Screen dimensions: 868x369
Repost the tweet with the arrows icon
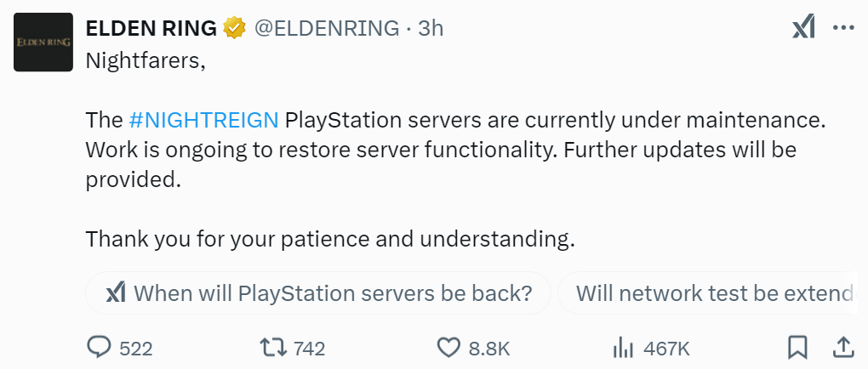[x=273, y=347]
